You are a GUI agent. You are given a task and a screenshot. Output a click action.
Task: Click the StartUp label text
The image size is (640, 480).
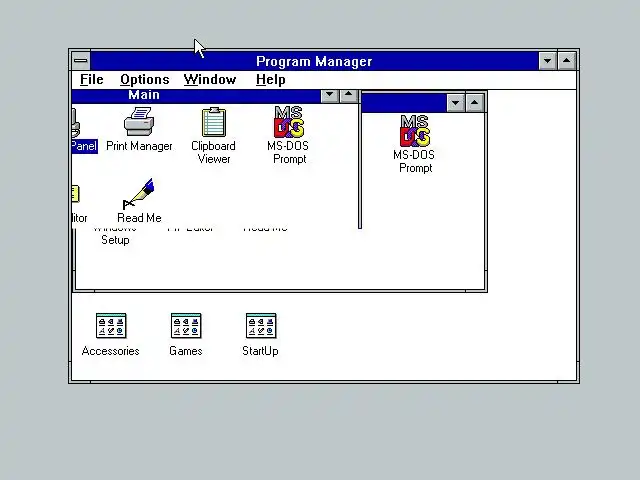point(260,351)
